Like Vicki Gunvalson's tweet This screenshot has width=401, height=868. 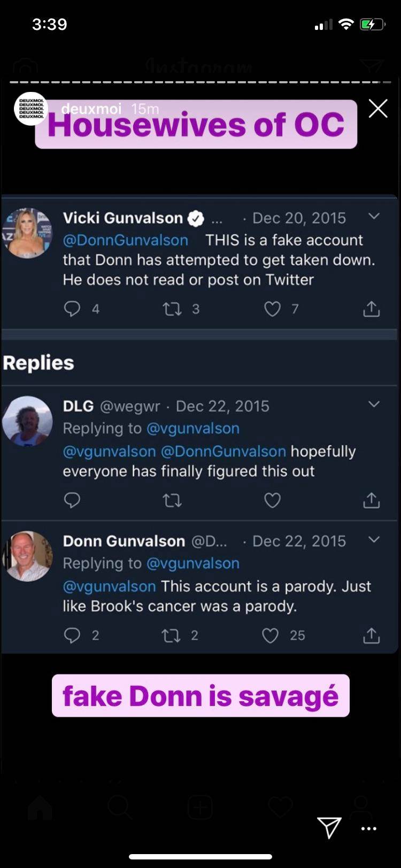pyautogui.click(x=272, y=308)
